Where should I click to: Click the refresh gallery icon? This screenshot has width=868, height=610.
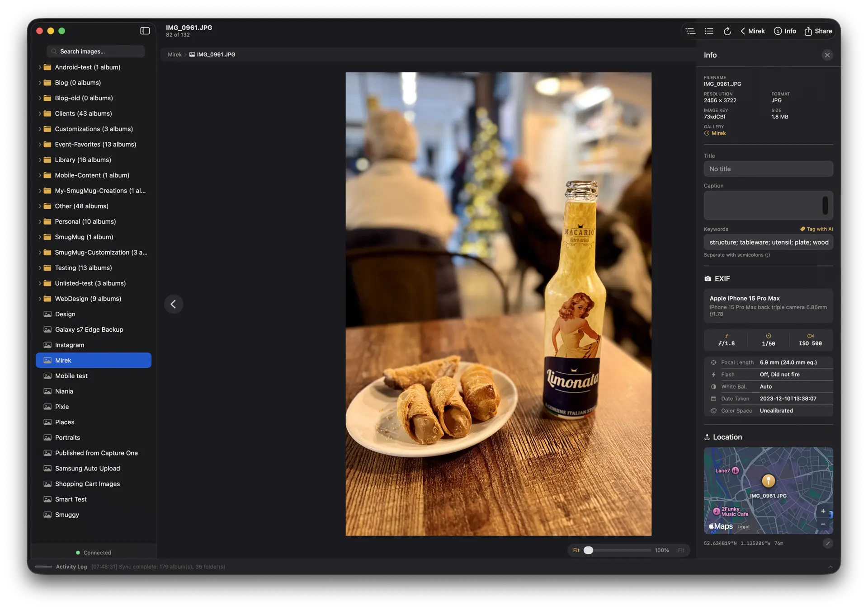(x=727, y=31)
